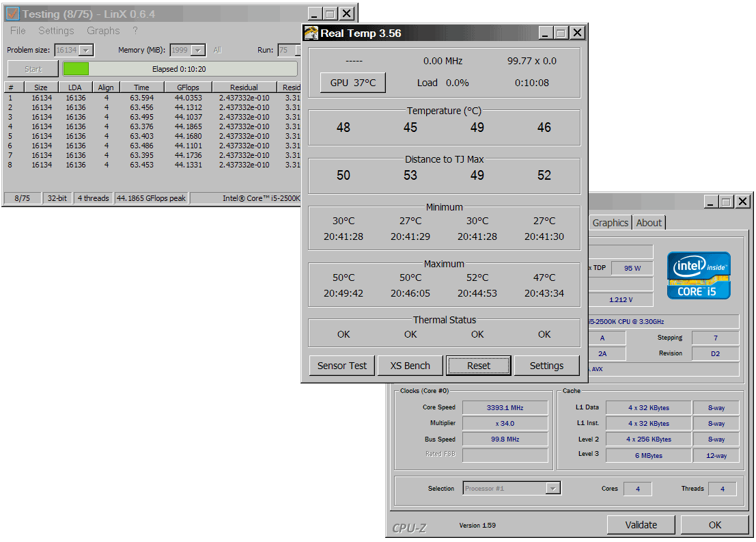
Task: Minimize the CPU-Z window
Action: (x=710, y=202)
